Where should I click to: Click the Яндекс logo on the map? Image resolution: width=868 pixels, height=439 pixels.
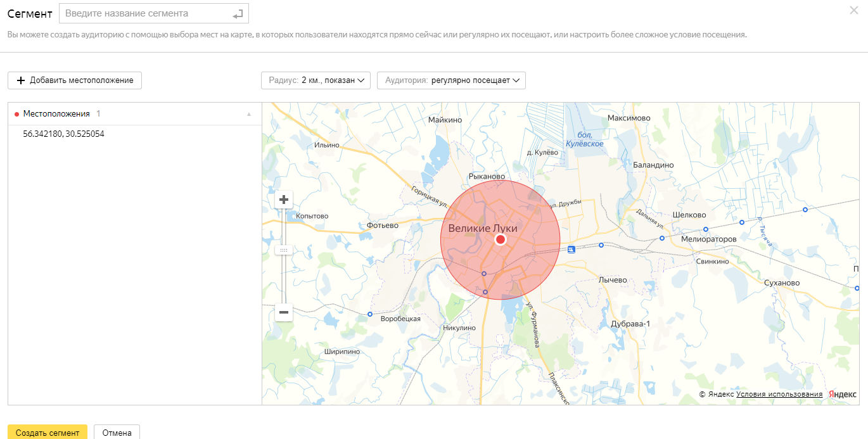pos(842,394)
